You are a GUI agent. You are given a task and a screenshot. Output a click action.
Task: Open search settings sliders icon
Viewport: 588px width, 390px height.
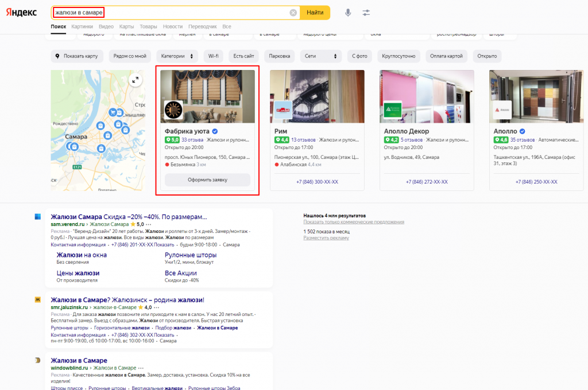pyautogui.click(x=366, y=13)
